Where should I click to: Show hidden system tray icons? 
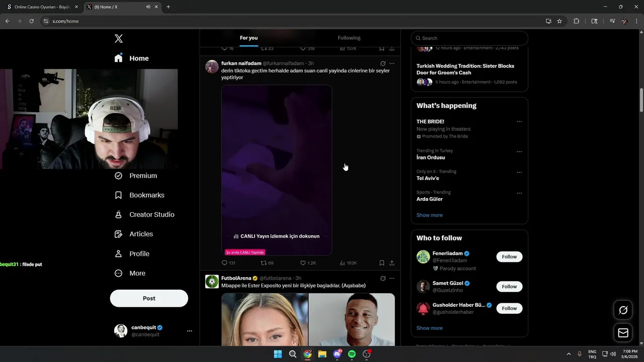pyautogui.click(x=569, y=354)
